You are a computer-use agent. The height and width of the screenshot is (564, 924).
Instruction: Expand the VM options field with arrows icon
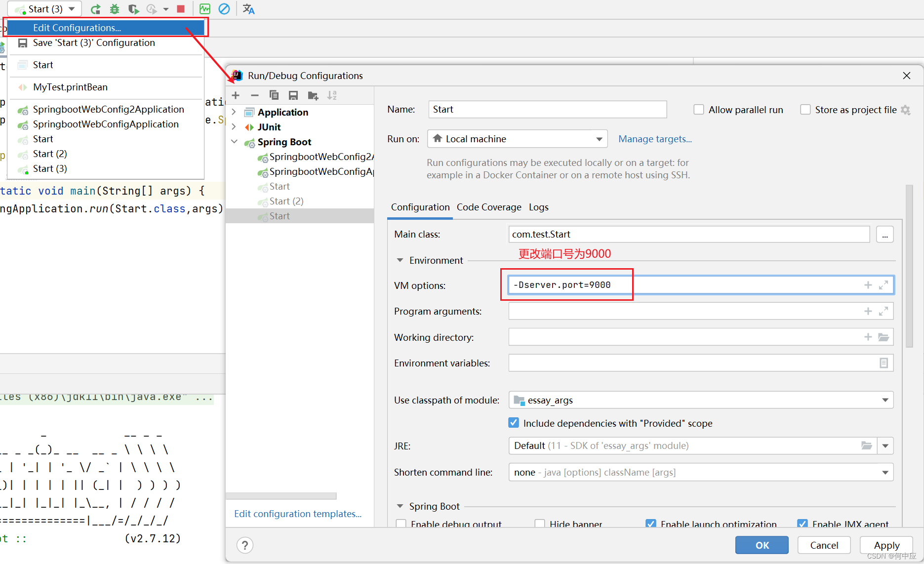tap(884, 285)
